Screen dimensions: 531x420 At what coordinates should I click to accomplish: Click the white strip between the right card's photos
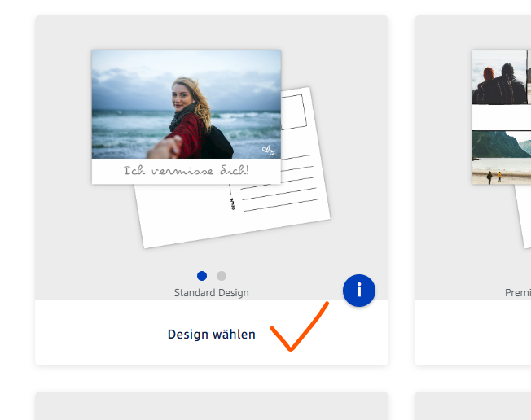coord(501,118)
